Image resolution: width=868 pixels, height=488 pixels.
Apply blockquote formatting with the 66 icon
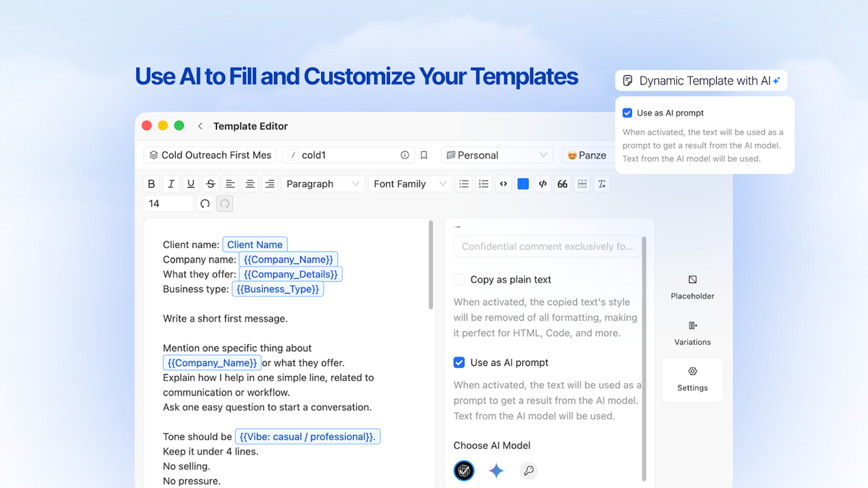click(562, 184)
